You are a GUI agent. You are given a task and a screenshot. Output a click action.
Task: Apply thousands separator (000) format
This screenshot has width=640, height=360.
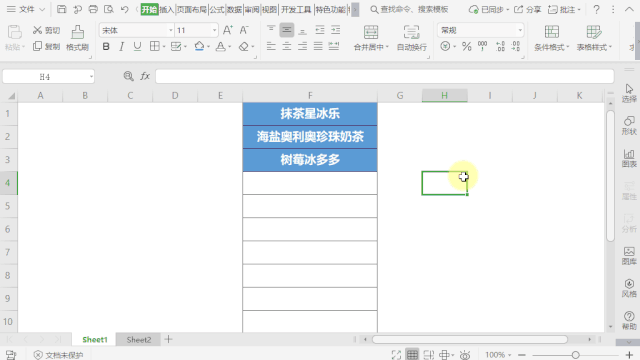482,47
